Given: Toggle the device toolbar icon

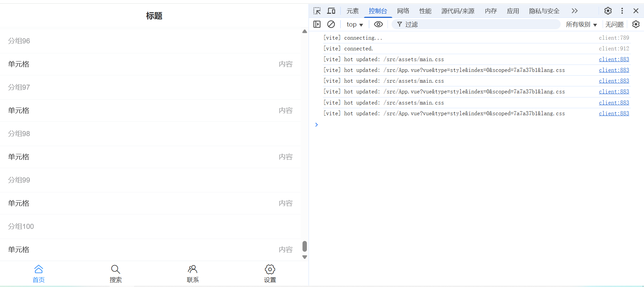Looking at the screenshot, I should pos(331,11).
